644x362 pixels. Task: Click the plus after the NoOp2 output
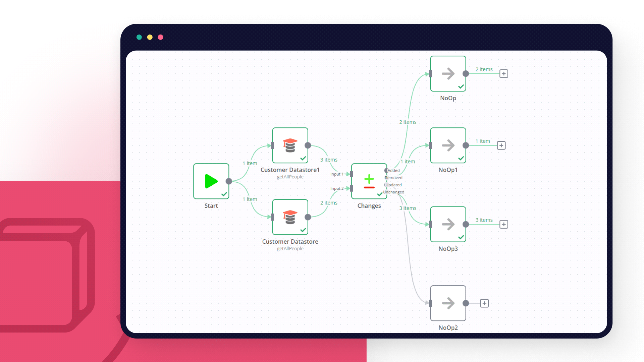click(484, 303)
